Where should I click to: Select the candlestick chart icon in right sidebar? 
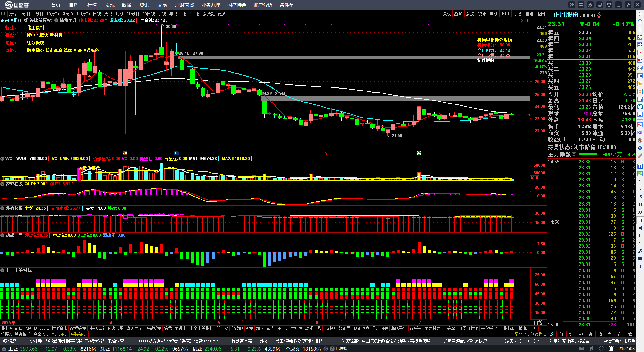tap(640, 60)
